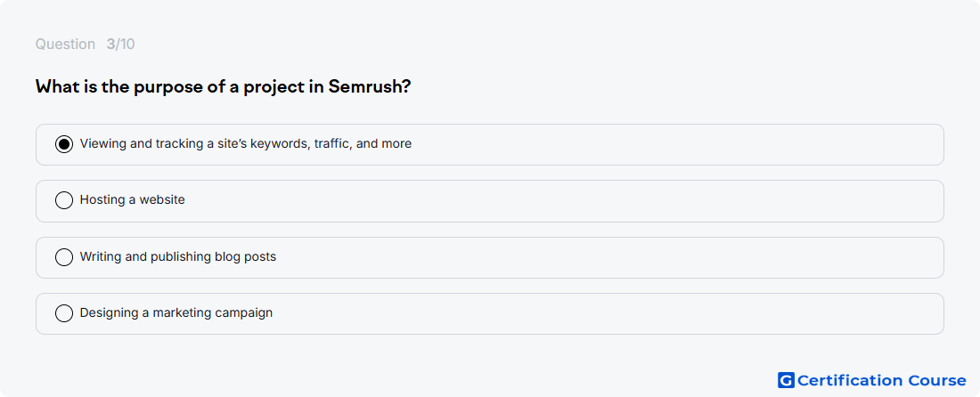This screenshot has width=980, height=397.
Task: Choose the 'Designing a marketing campaign' radio button
Action: 64,313
